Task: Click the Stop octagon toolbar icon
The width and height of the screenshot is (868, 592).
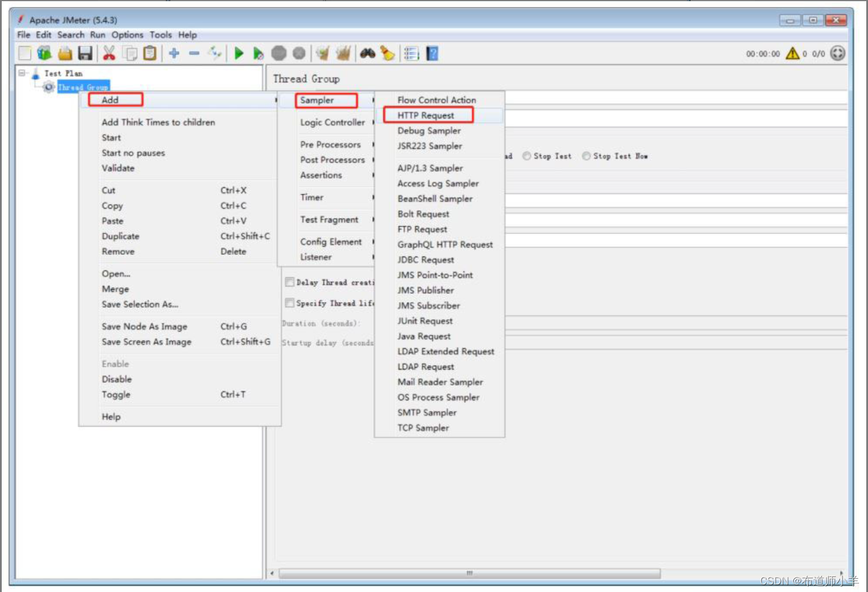Action: [x=279, y=54]
